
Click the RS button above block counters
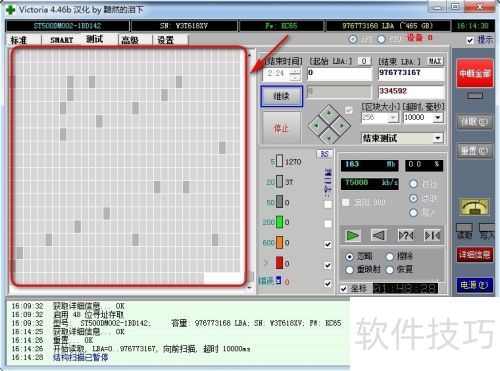click(324, 154)
